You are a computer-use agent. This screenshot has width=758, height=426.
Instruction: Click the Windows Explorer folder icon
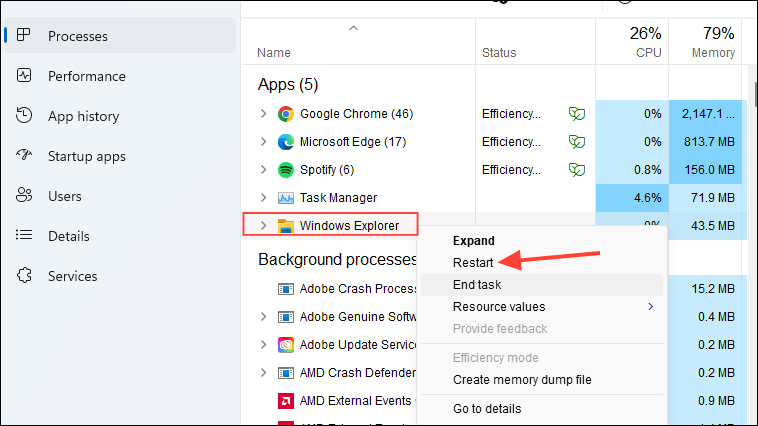[286, 226]
